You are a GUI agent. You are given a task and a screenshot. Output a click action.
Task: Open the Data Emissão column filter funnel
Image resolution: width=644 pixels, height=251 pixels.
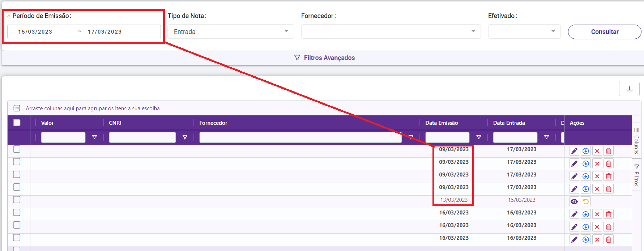click(478, 137)
